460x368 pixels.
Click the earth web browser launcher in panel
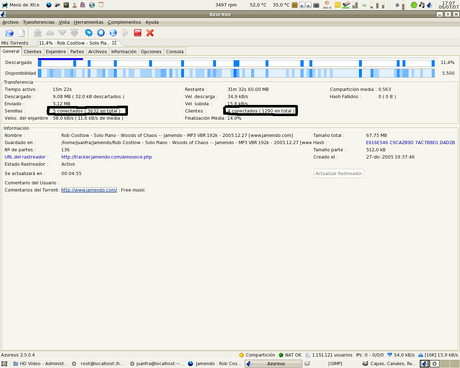click(92, 5)
